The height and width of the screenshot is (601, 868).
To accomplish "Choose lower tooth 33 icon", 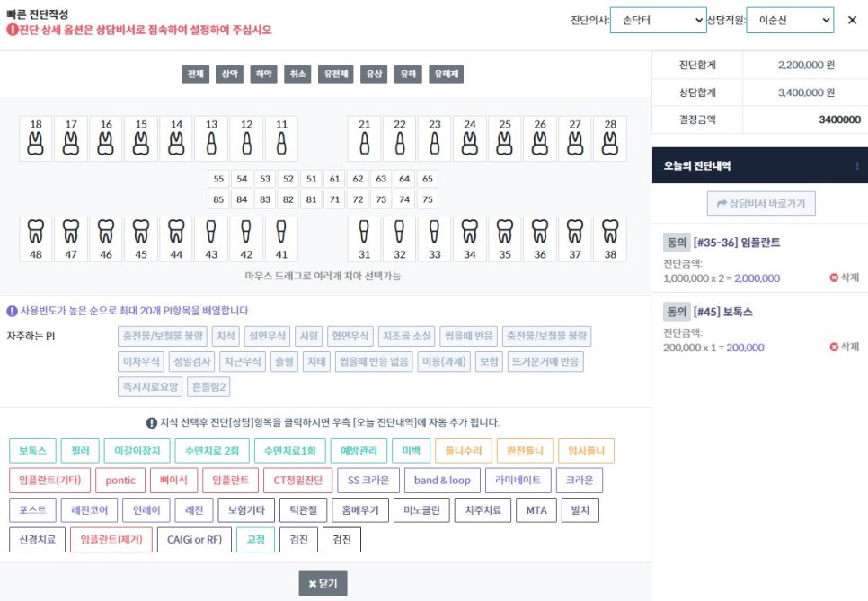I will tap(434, 239).
